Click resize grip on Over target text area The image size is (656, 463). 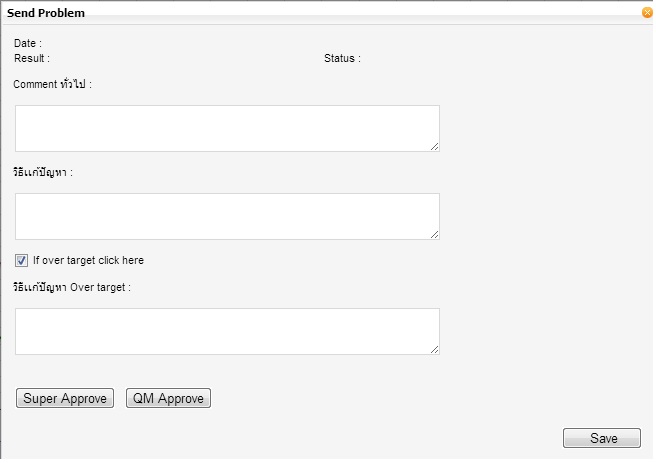(x=435, y=350)
